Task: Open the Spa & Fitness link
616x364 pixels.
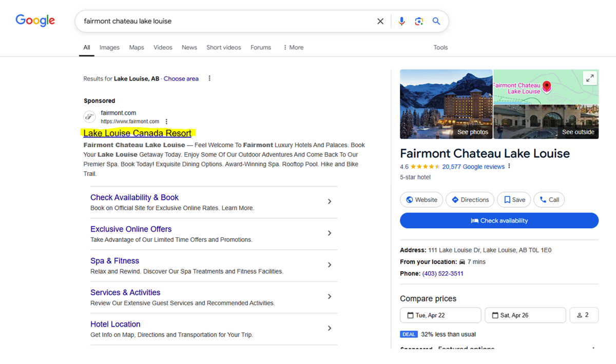Action: (x=114, y=261)
